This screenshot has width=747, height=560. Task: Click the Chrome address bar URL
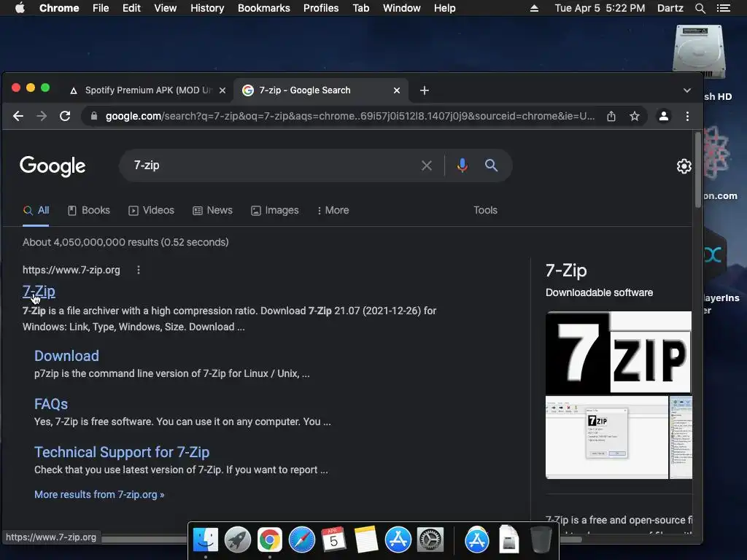[349, 116]
